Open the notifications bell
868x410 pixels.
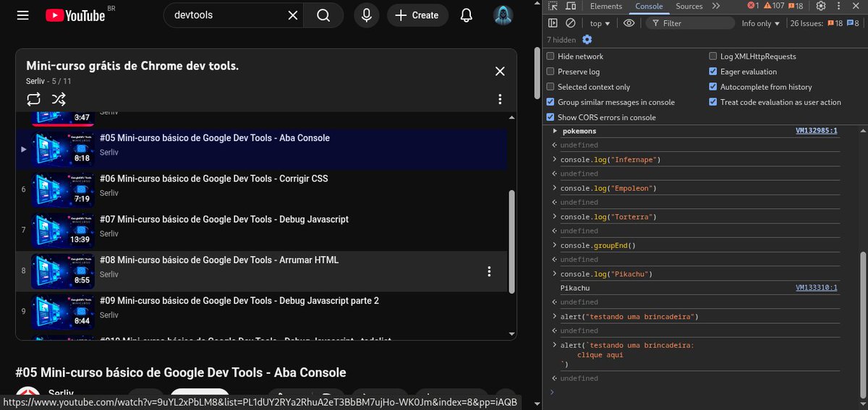467,15
